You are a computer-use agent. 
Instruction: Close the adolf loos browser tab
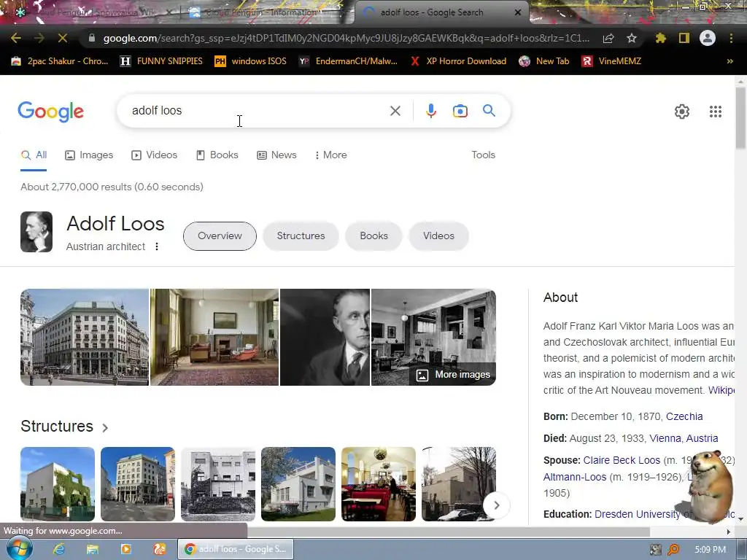pyautogui.click(x=517, y=12)
